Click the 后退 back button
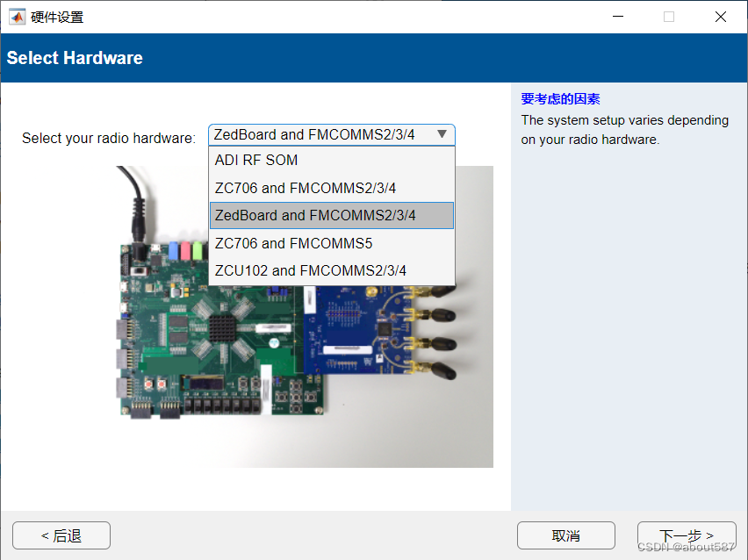Image resolution: width=748 pixels, height=560 pixels. point(61,535)
